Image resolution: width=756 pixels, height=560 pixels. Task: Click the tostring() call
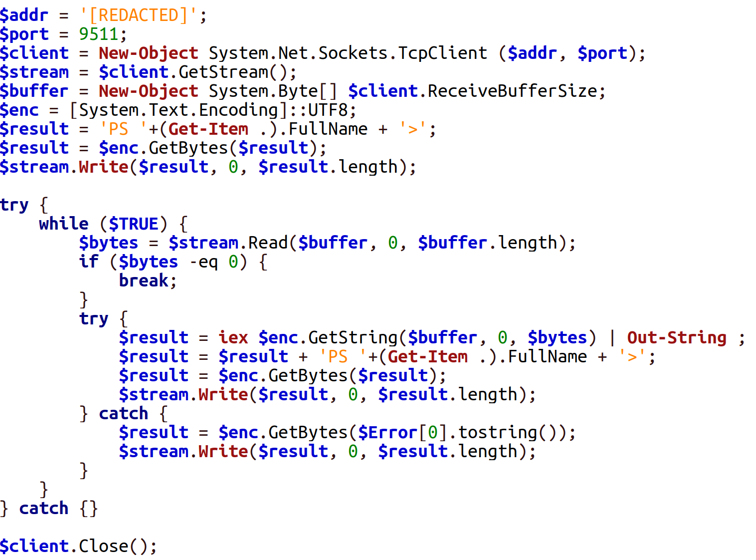click(507, 432)
